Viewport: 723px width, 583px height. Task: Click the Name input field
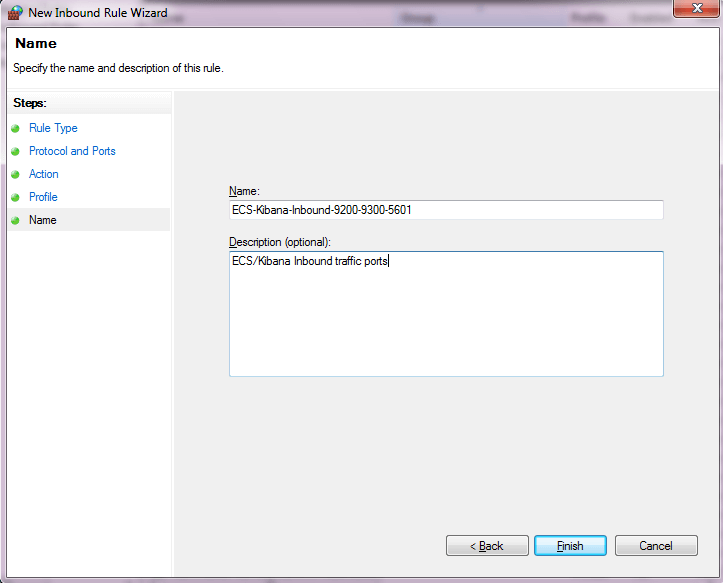(x=446, y=210)
